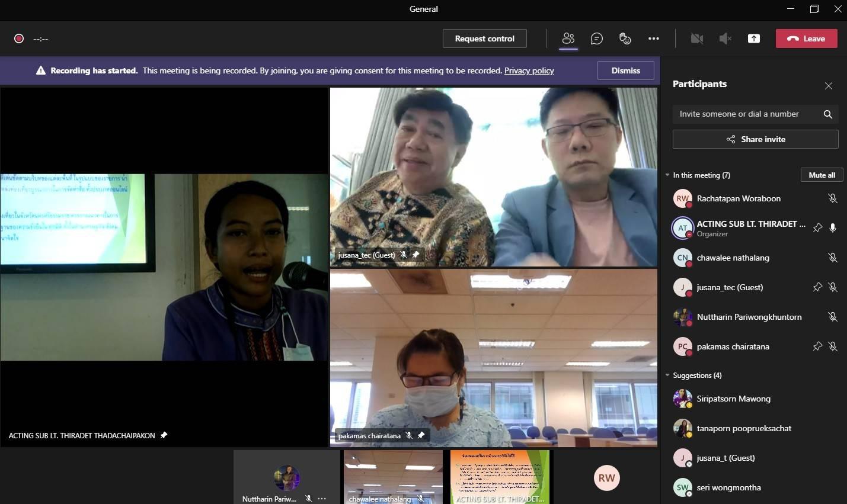
Task: Open the More actions ellipsis menu
Action: 654,38
